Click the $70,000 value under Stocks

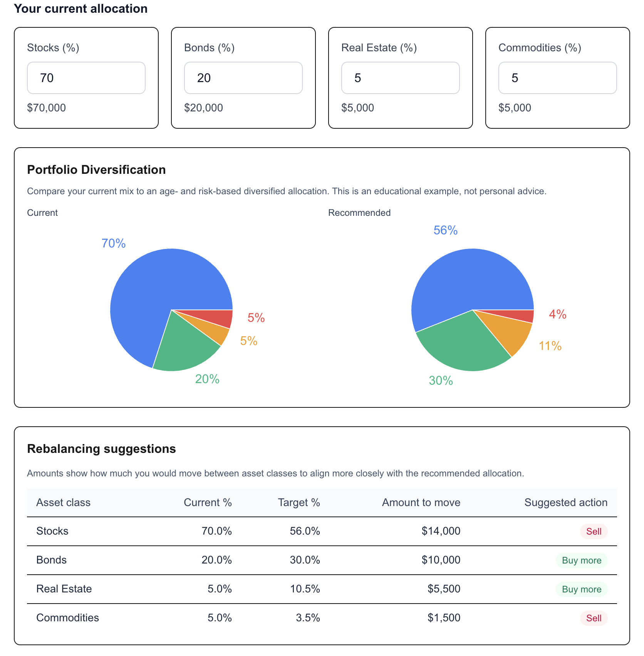[46, 108]
